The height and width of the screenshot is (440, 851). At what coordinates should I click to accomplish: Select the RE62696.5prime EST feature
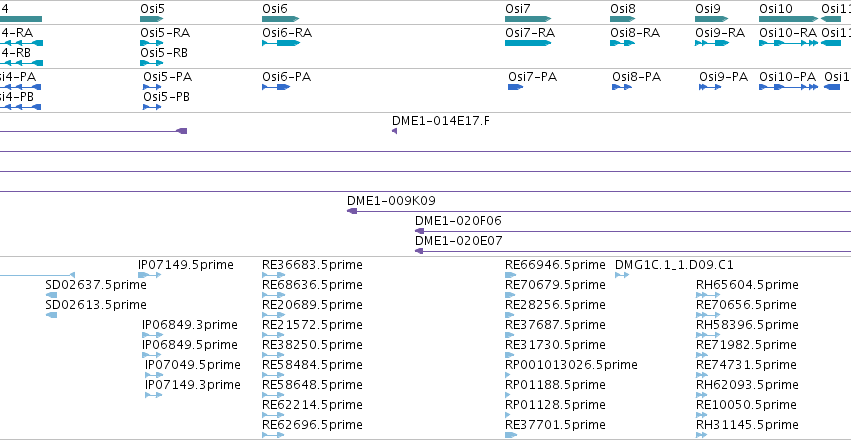tap(274, 435)
